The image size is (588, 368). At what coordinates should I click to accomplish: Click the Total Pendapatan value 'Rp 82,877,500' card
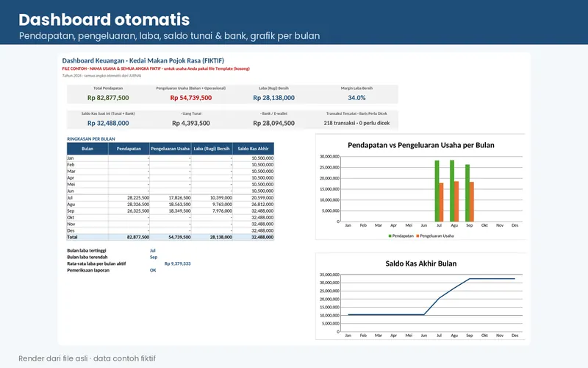(x=108, y=98)
